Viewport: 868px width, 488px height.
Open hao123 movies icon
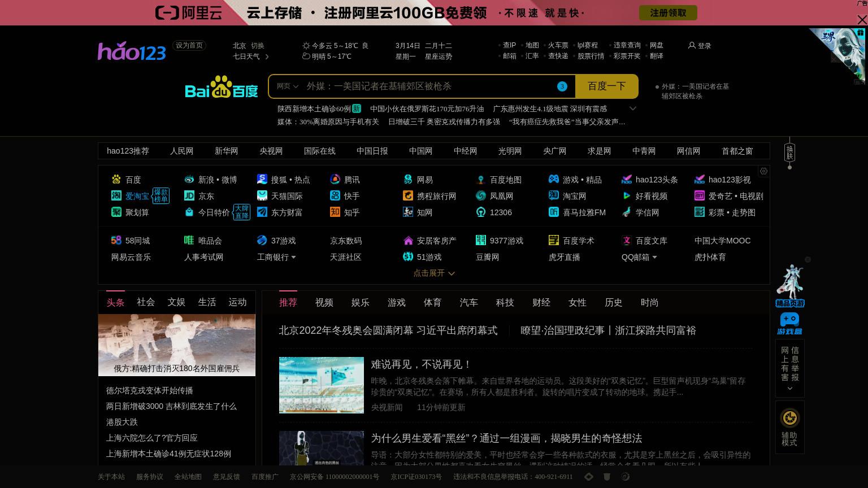tap(700, 180)
